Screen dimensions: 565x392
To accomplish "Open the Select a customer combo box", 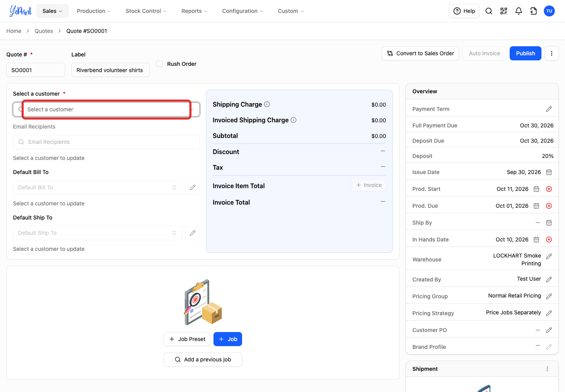I will click(x=106, y=109).
